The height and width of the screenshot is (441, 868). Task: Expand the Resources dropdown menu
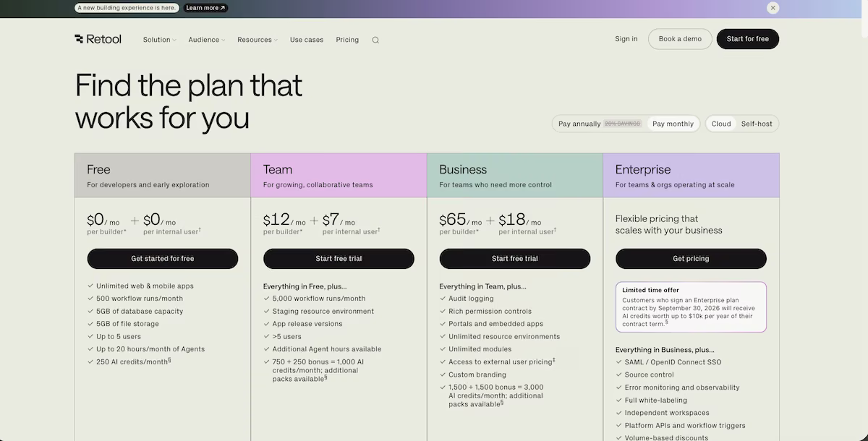[x=258, y=40]
